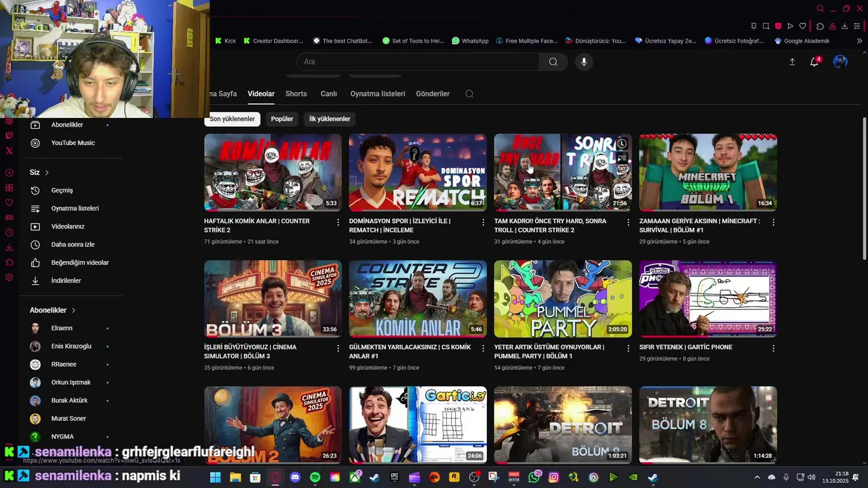
Task: Expand the 'Siz' section chevron
Action: (x=47, y=173)
